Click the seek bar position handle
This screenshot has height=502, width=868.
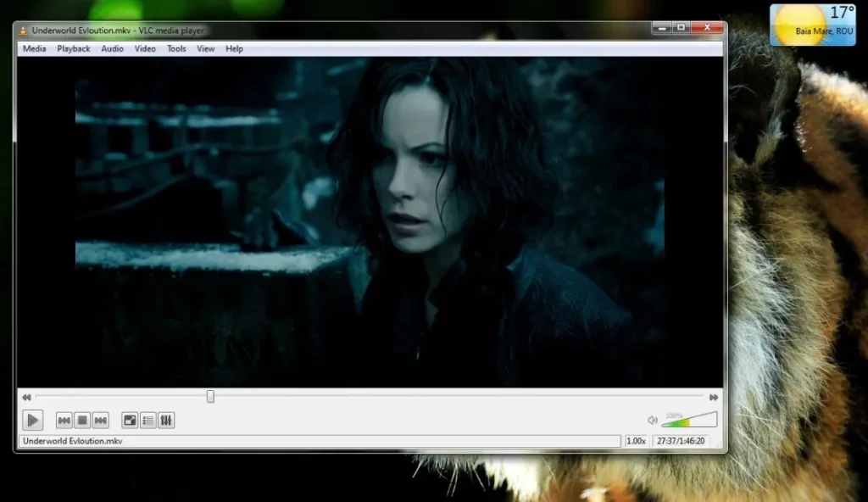[210, 397]
